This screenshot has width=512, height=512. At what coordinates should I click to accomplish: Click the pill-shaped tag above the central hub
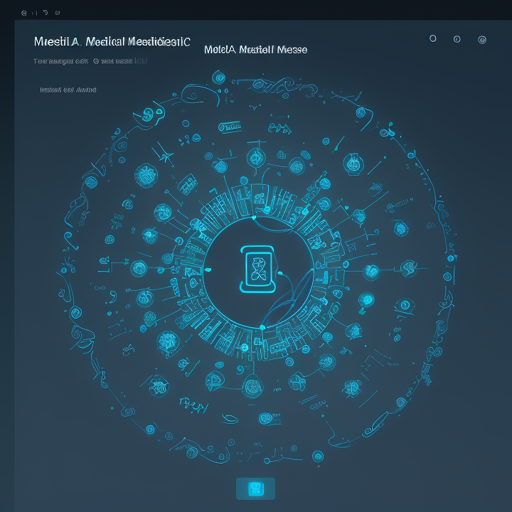point(230,127)
